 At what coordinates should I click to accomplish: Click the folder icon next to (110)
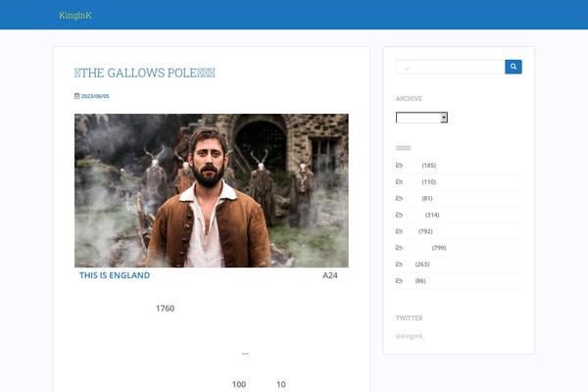[399, 181]
